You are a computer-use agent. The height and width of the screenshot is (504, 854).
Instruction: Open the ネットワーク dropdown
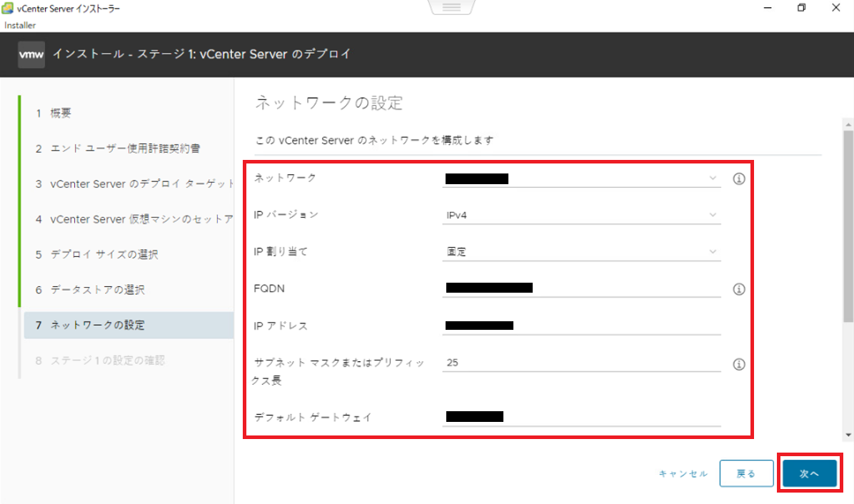tap(581, 178)
